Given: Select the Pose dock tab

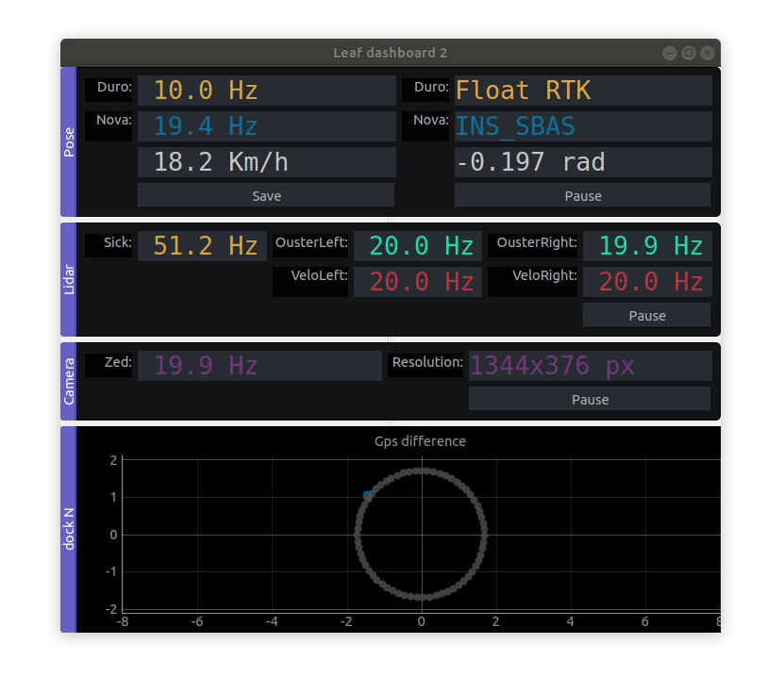Looking at the screenshot, I should pyautogui.click(x=69, y=141).
